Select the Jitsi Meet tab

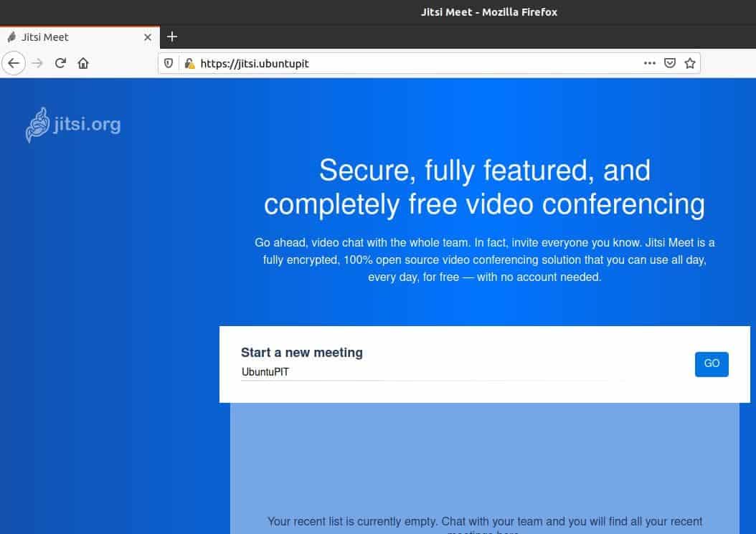80,37
